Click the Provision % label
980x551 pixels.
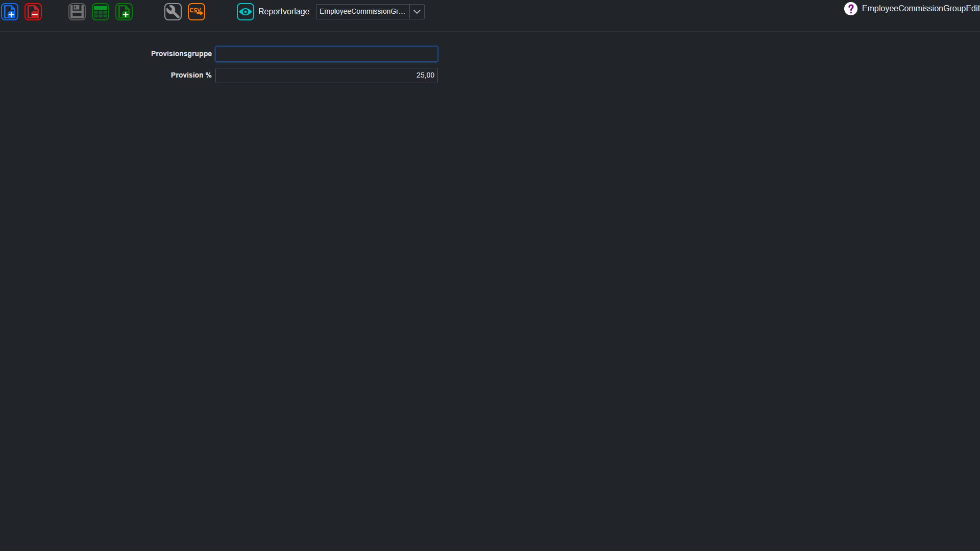(x=191, y=75)
